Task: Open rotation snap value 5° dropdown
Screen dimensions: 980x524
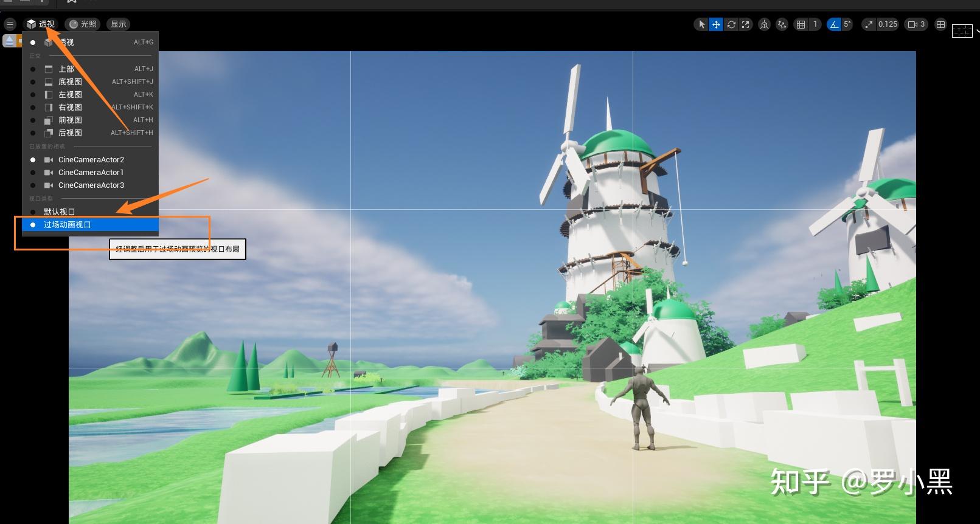Action: (x=847, y=24)
